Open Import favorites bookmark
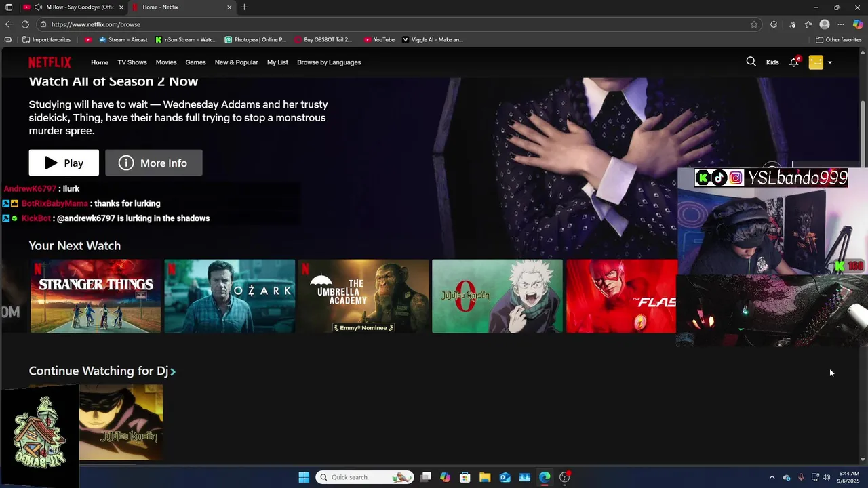The width and height of the screenshot is (868, 488). tap(46, 39)
